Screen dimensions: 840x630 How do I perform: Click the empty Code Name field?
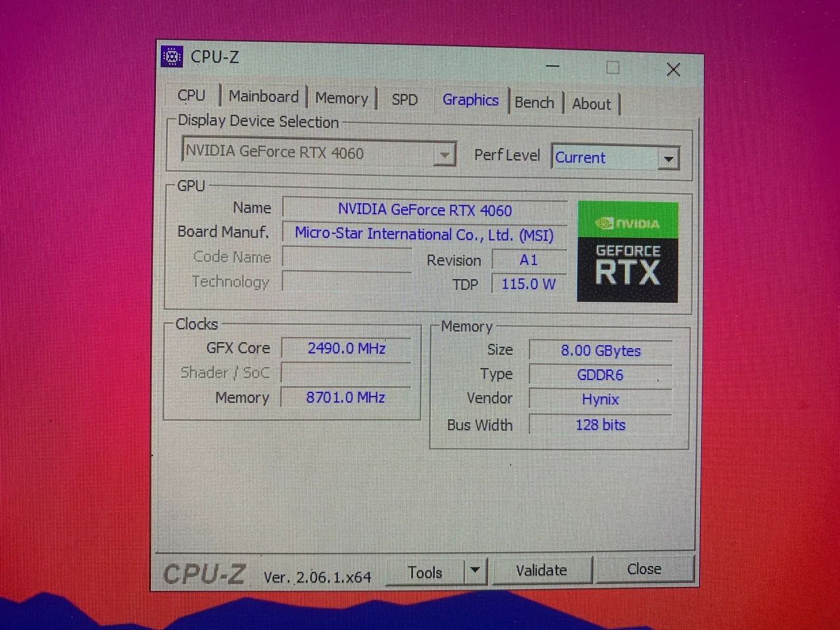pyautogui.click(x=347, y=257)
